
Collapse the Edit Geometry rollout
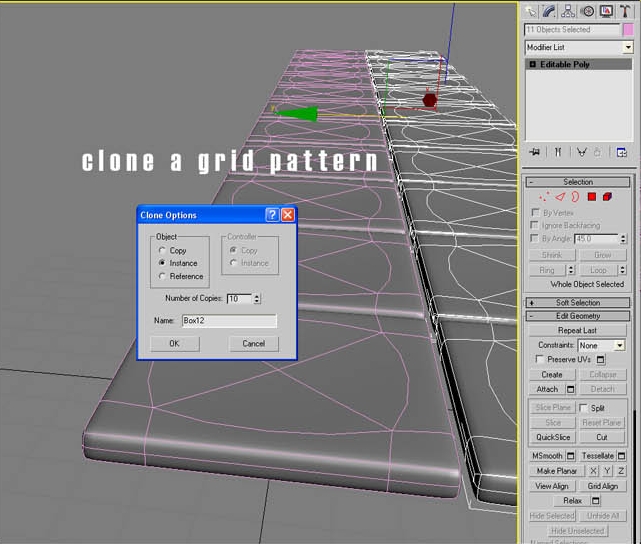pos(578,316)
